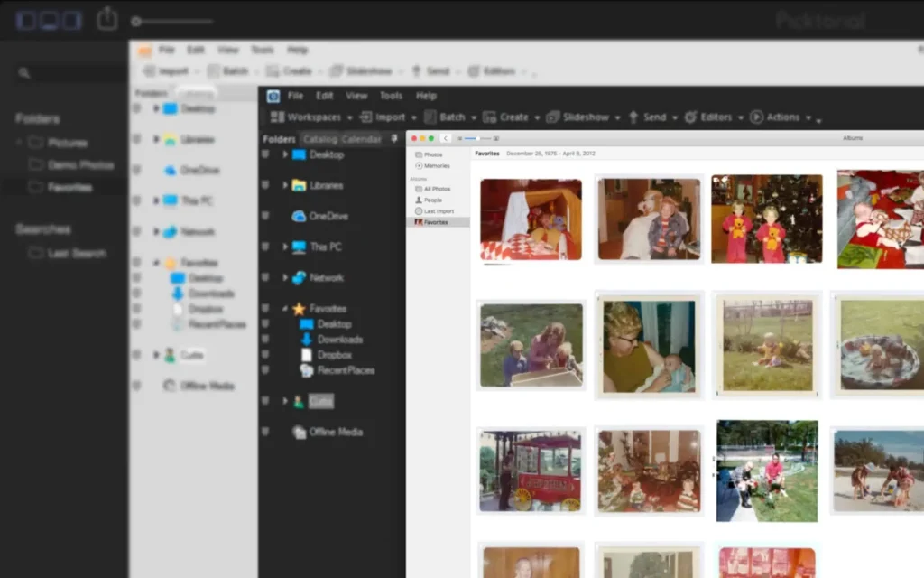The width and height of the screenshot is (924, 578).
Task: Click the share icon in the top-left Picktorial toolbar
Action: pos(107,19)
